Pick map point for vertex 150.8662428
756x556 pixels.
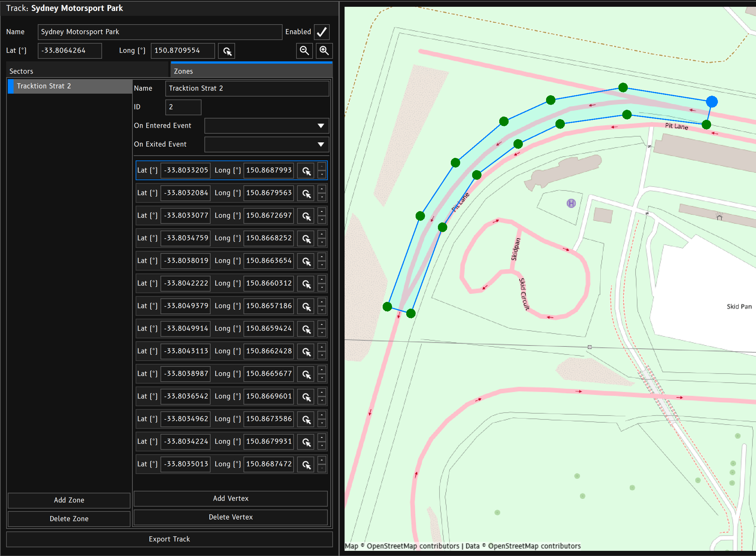(x=306, y=351)
